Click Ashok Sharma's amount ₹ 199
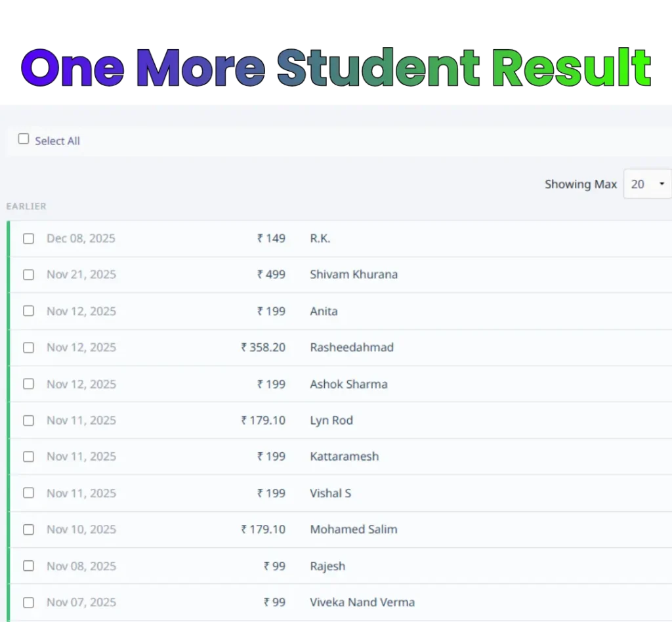672x622 pixels. click(271, 384)
